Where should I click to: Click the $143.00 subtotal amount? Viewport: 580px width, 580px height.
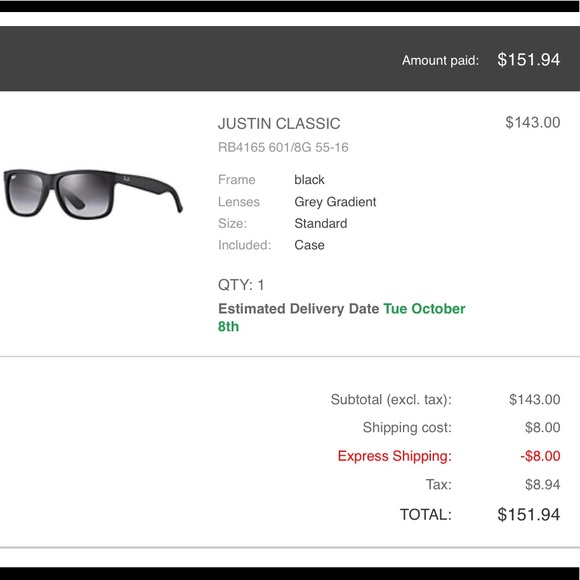[x=535, y=399]
